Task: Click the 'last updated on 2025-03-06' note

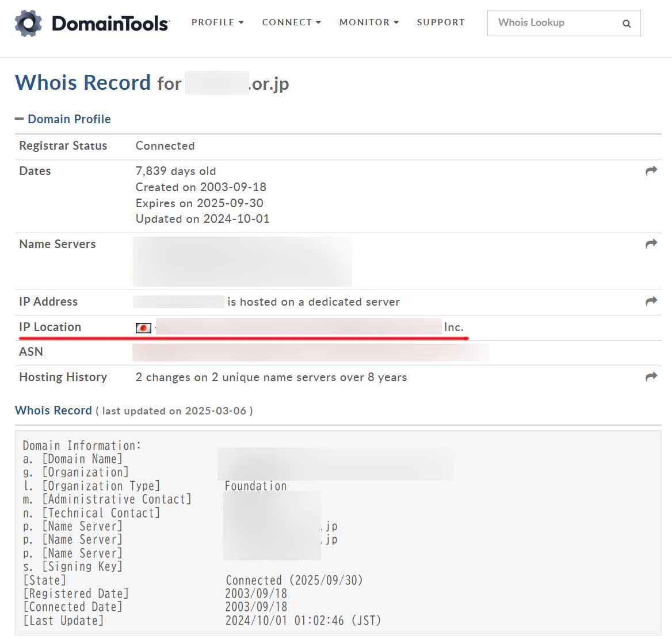Action: (174, 411)
